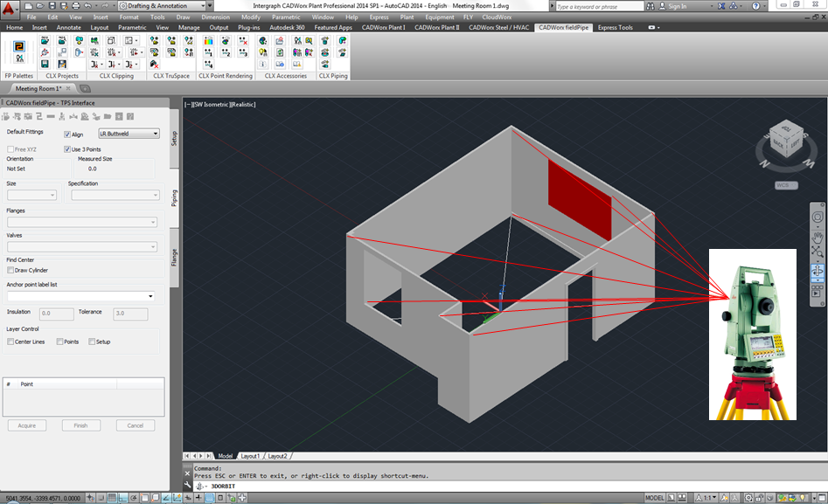The width and height of the screenshot is (828, 504).
Task: Click the rainbow intensity icon in CLX Point Rendering
Action: pos(209,41)
